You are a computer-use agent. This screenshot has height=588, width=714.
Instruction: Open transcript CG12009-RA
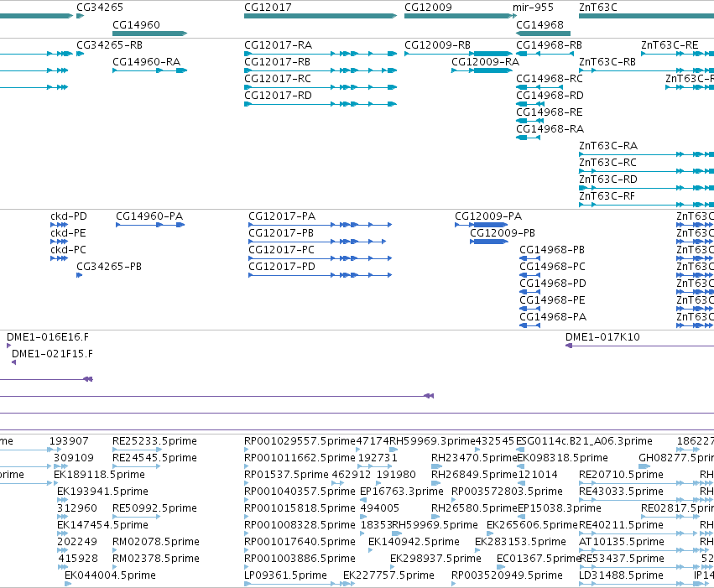(x=485, y=62)
